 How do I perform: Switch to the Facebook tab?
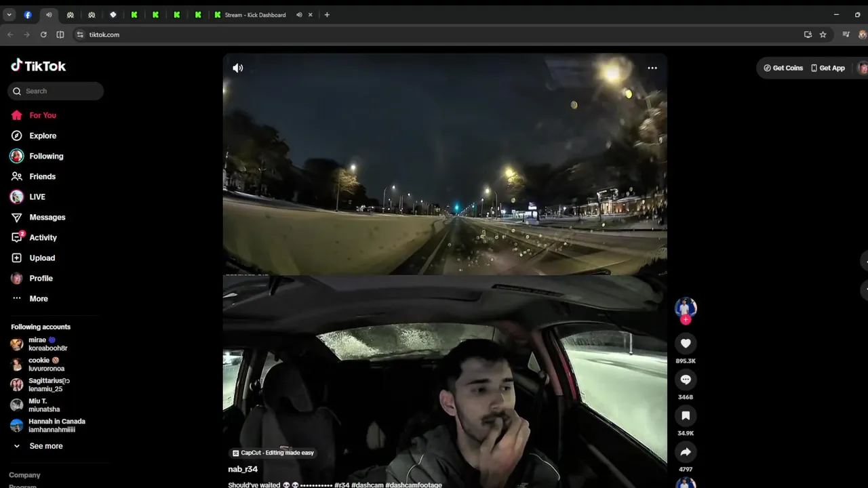28,15
